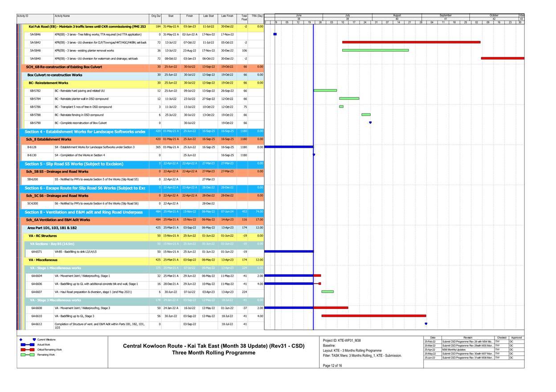Select milestone for vent and E&M Adit structure completion
The width and height of the screenshot is (556, 392).
[x=425, y=323]
